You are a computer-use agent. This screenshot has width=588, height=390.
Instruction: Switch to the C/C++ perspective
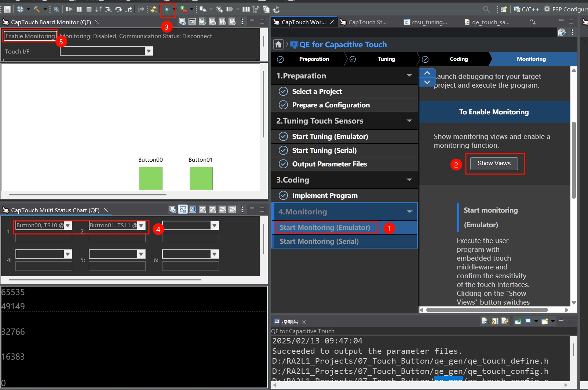526,10
